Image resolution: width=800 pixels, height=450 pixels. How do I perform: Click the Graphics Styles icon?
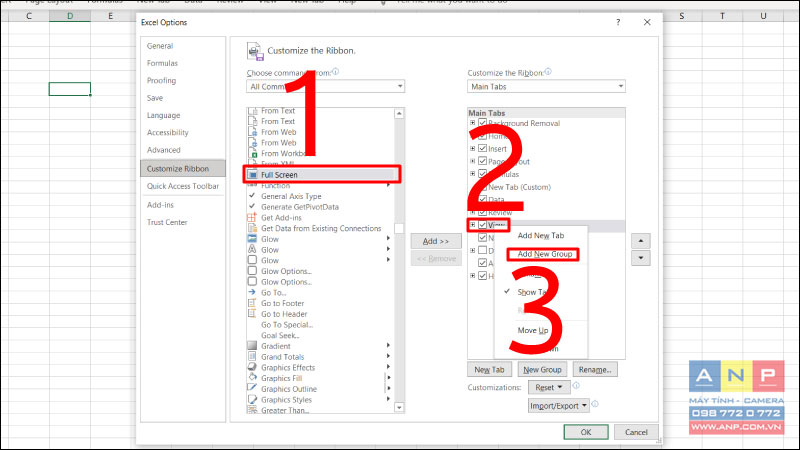tap(252, 399)
